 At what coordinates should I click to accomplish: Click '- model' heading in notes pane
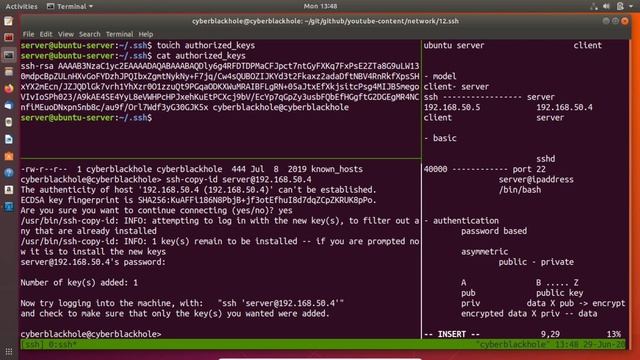pos(440,77)
